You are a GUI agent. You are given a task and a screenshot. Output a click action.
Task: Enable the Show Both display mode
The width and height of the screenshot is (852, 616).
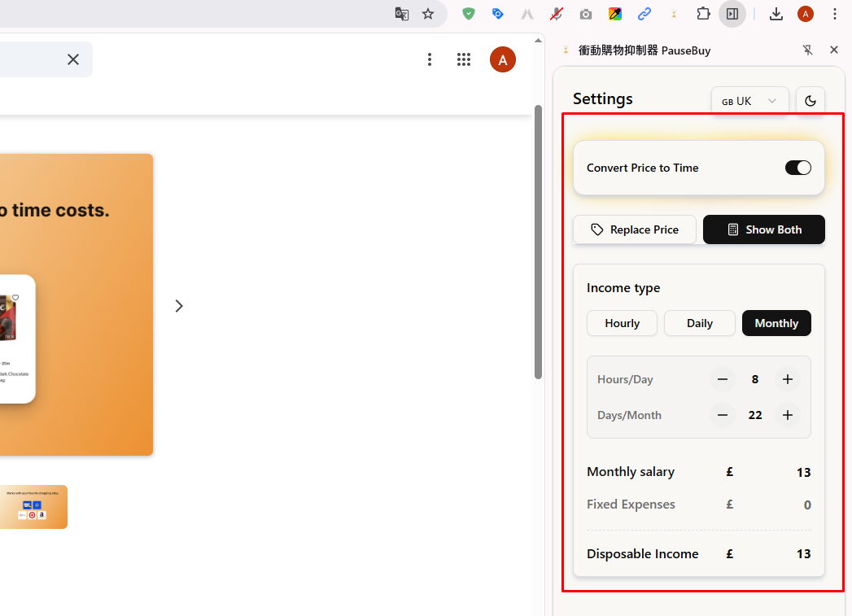tap(763, 229)
